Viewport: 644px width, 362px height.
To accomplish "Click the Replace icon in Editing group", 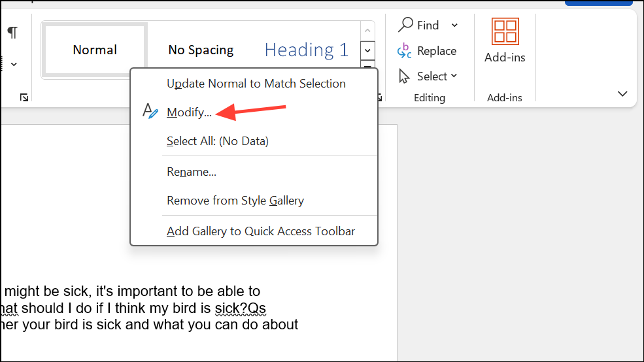I will [x=405, y=51].
